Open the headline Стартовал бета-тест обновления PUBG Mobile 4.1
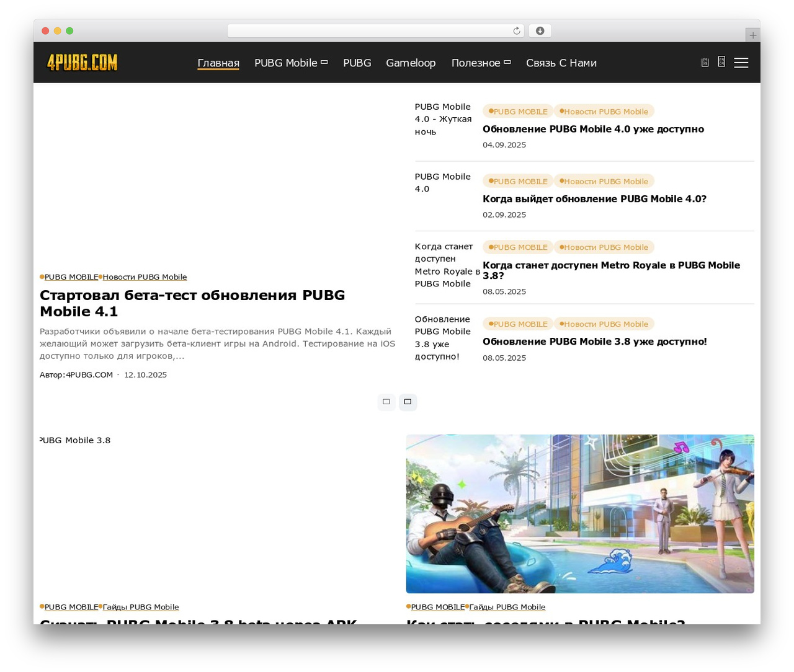The image size is (794, 672). [x=192, y=303]
